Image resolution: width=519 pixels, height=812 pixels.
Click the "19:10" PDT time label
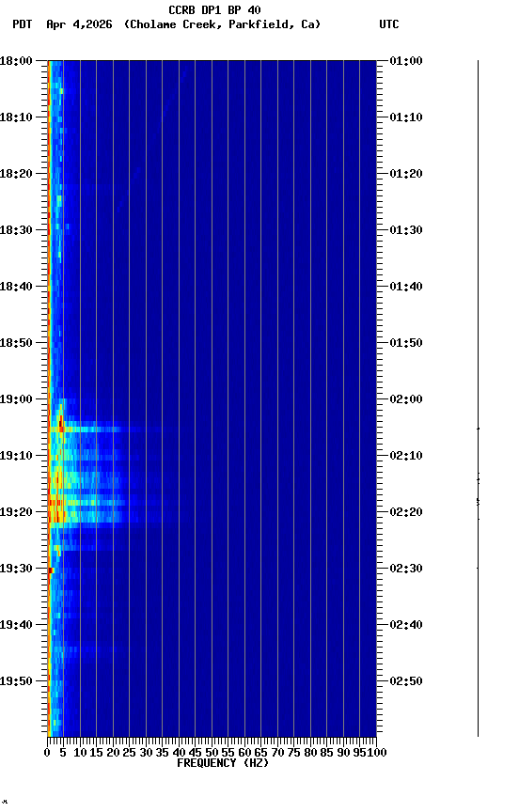click(16, 456)
